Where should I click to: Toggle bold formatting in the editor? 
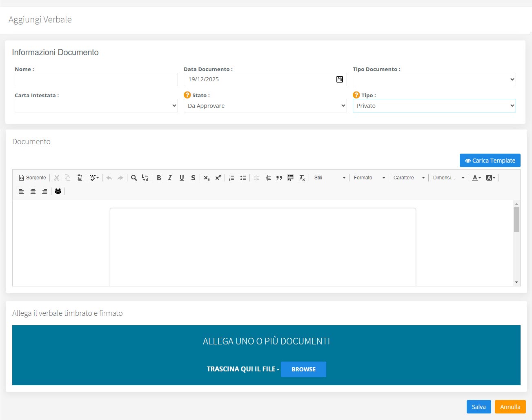[x=159, y=178]
